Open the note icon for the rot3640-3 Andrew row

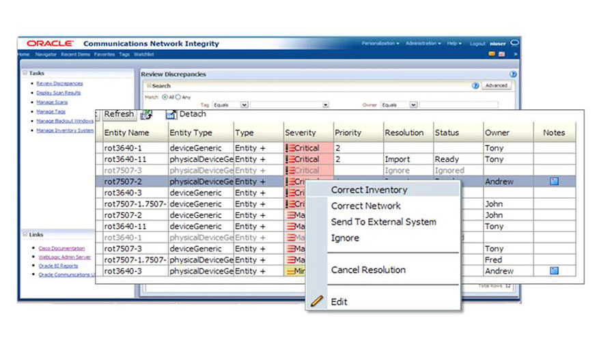pyautogui.click(x=554, y=270)
